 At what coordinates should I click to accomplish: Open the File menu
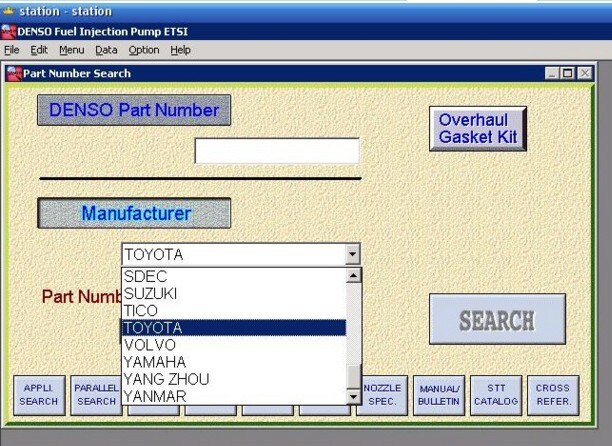[12, 50]
